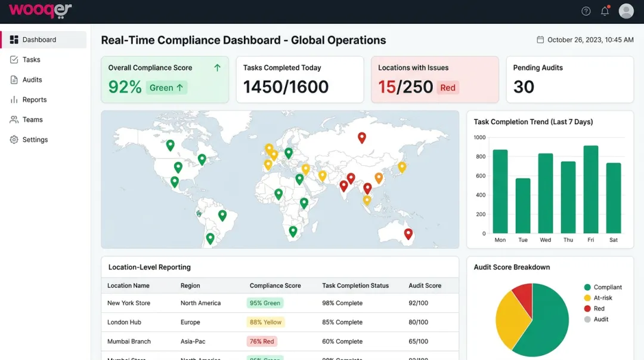Sort by Compliance Score column header
Viewport: 644px width, 360px height.
[x=275, y=285]
